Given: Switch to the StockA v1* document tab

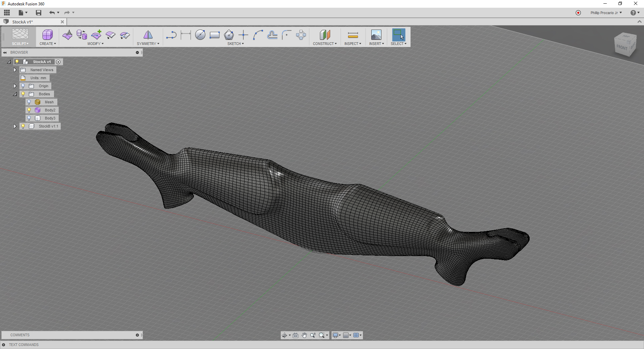Looking at the screenshot, I should [x=33, y=22].
